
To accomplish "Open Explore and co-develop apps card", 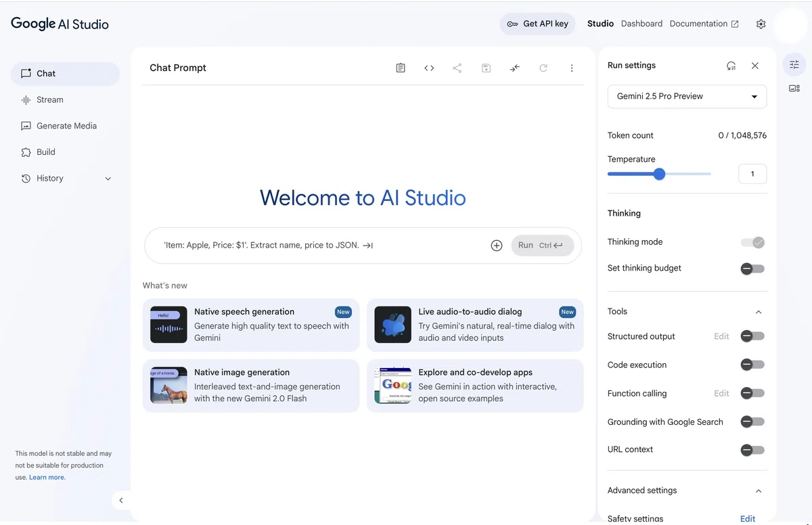I will [x=475, y=386].
